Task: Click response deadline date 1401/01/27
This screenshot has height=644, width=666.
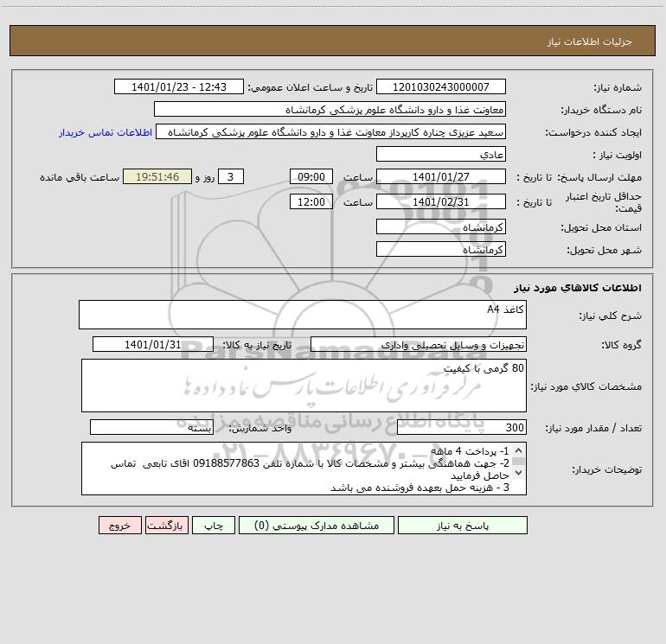Action: [441, 176]
